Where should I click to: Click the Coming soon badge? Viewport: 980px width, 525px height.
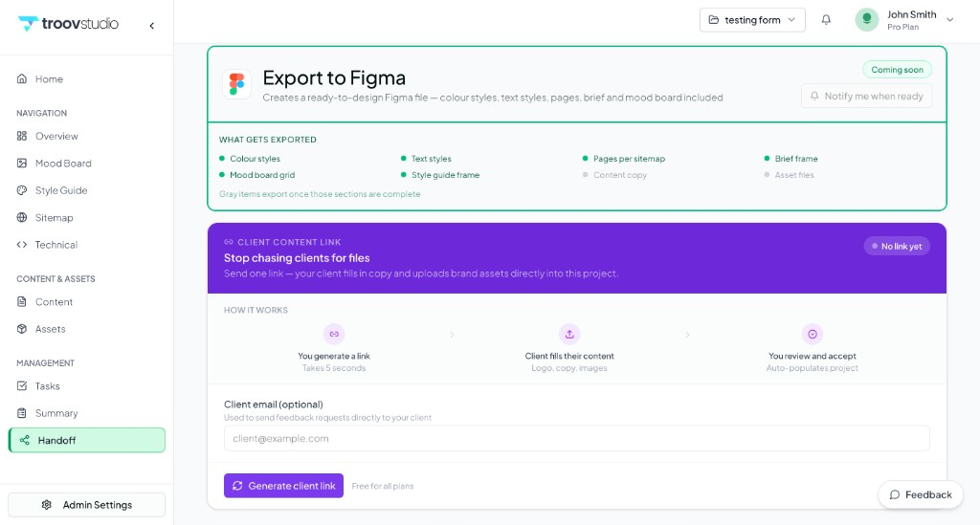click(x=897, y=69)
